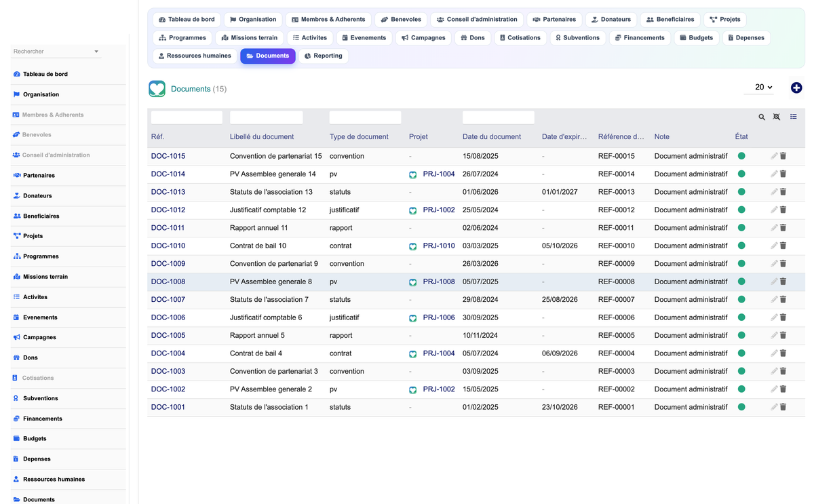Sort by État column header
The height and width of the screenshot is (504, 814).
pyautogui.click(x=741, y=137)
